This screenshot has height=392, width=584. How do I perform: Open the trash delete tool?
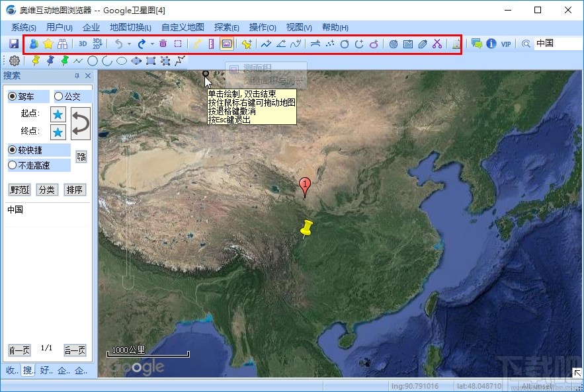pos(163,44)
